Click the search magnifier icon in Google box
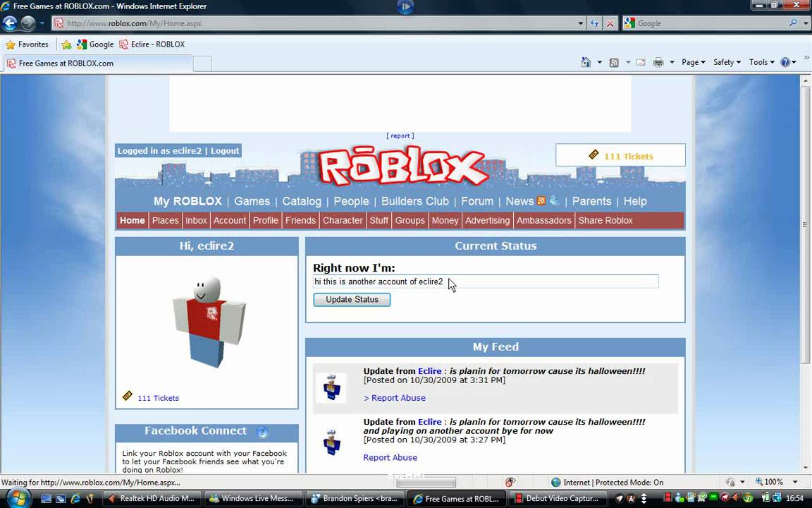 [x=793, y=23]
